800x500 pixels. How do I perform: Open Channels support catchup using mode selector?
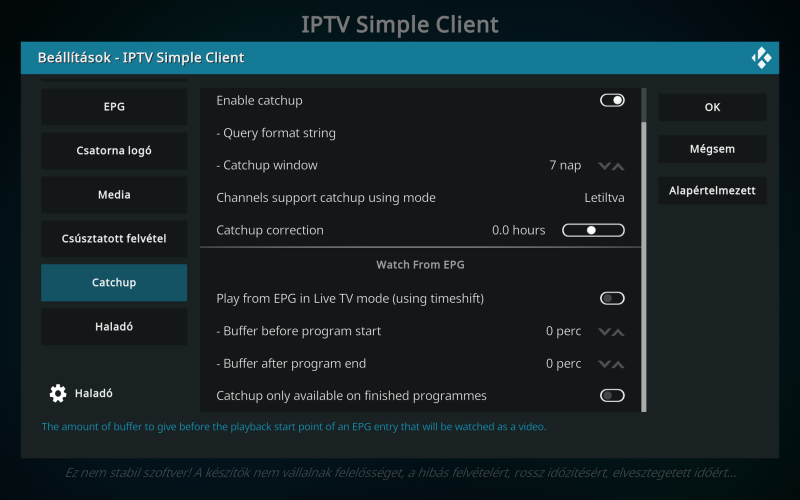coord(420,197)
